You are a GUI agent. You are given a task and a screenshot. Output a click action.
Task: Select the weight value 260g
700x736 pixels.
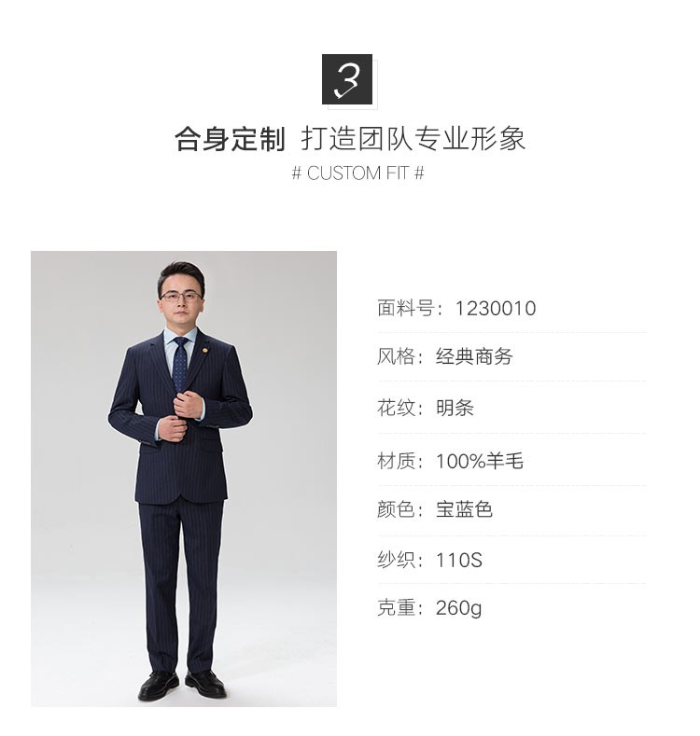458,608
